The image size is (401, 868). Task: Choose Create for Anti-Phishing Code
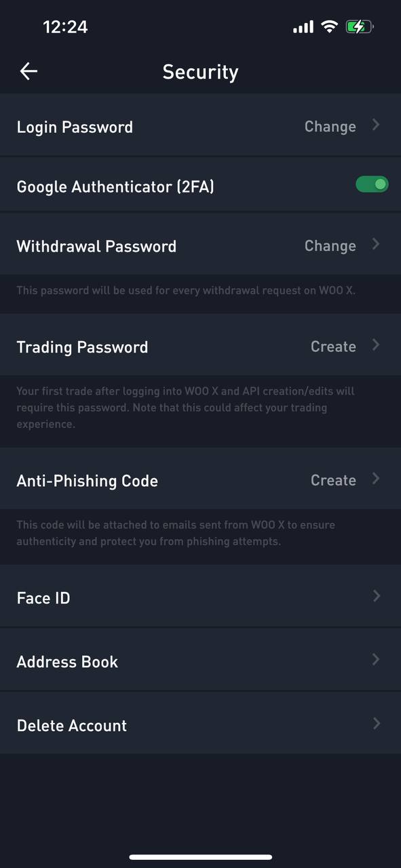click(x=333, y=480)
